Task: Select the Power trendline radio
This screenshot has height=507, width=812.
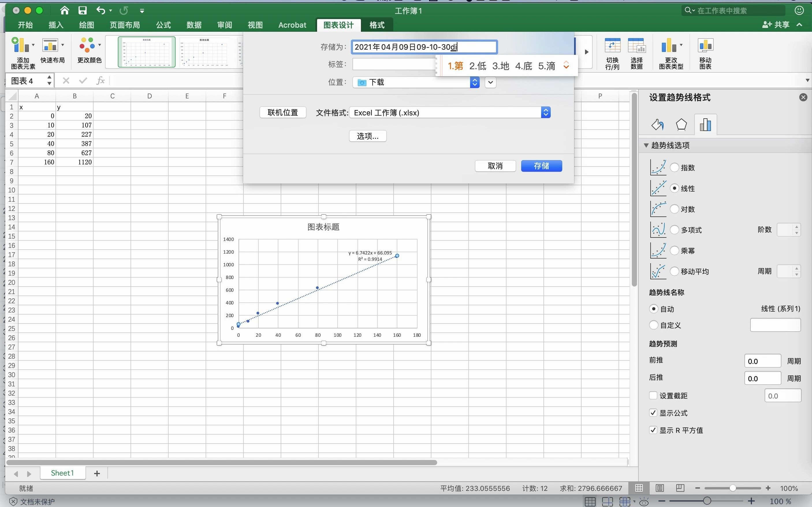Action: (x=674, y=250)
